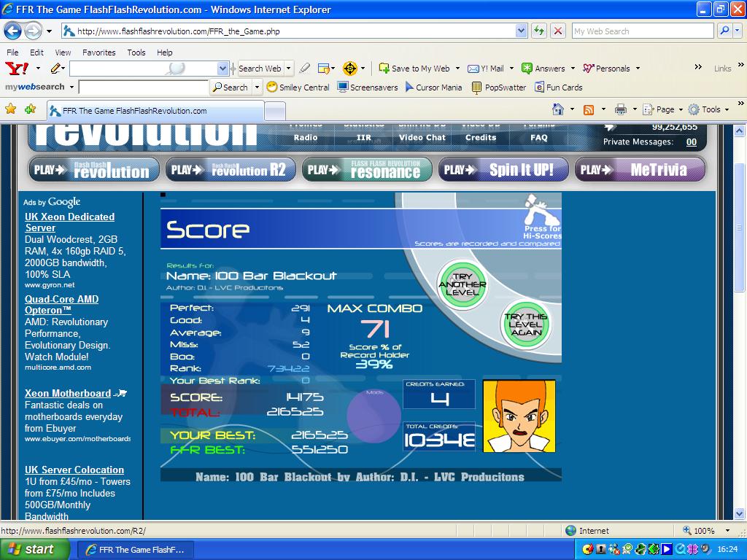Open a new blank tab
Screen dimensions: 747x560
275,112
